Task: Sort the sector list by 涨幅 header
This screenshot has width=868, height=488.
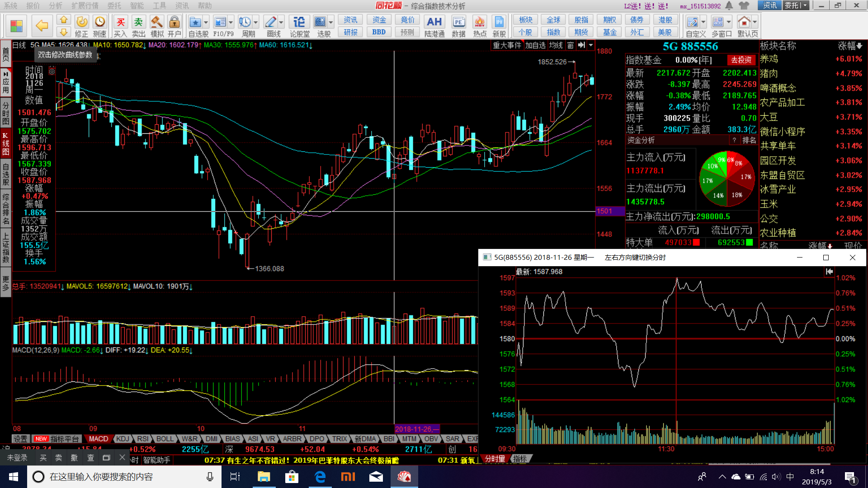Action: (850, 46)
